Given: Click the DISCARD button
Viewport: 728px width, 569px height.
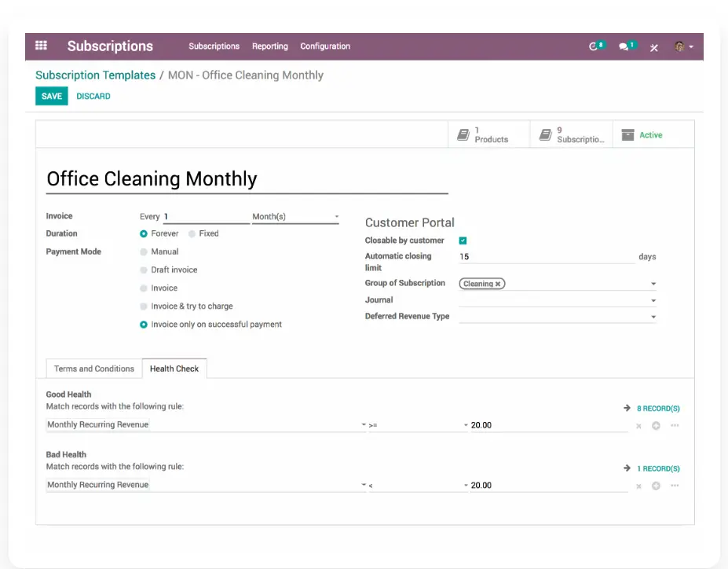Looking at the screenshot, I should [x=93, y=96].
